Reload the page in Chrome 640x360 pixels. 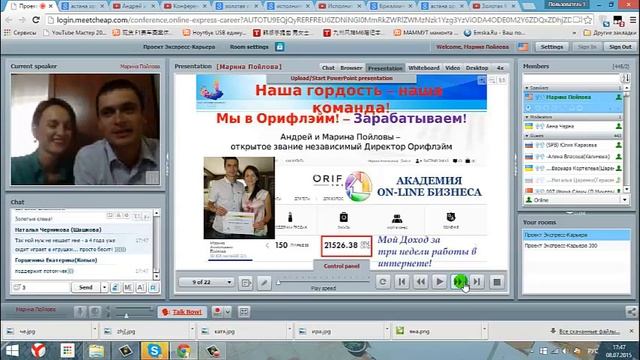click(x=36, y=20)
